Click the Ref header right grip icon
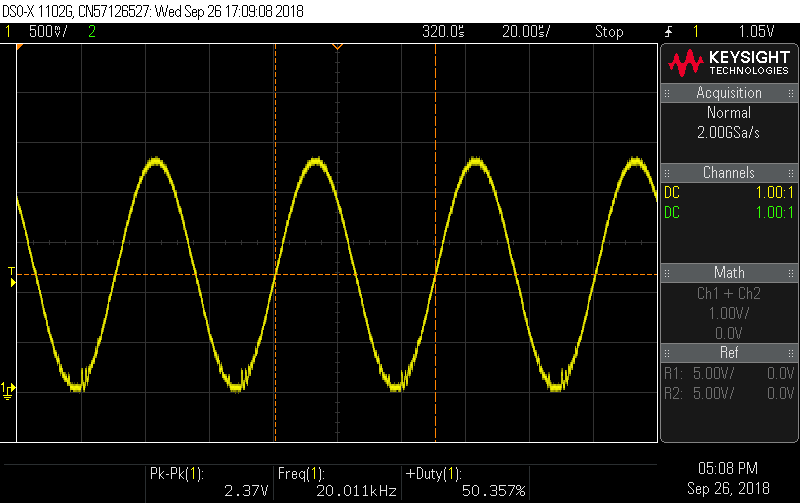 point(791,353)
